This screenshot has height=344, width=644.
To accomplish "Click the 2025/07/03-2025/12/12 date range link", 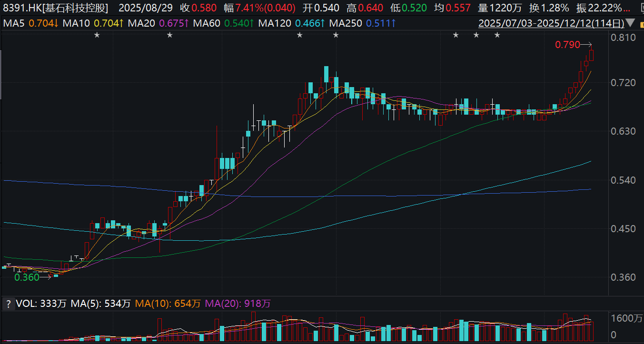I will coord(551,23).
